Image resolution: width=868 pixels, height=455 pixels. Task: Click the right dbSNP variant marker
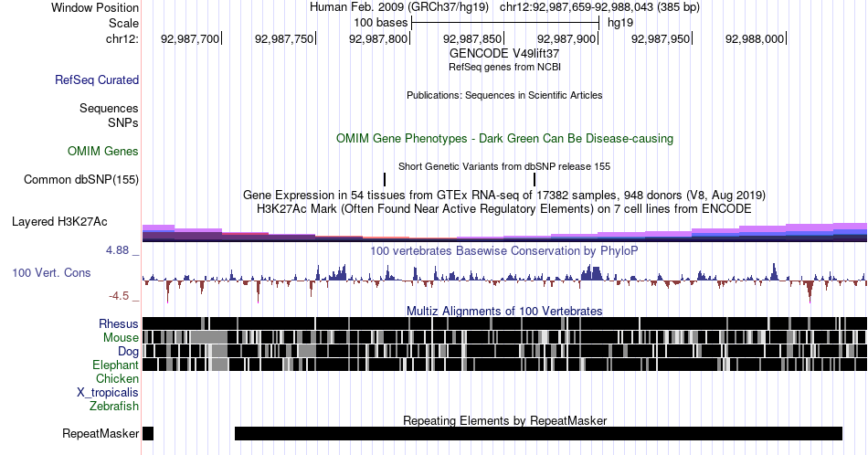tap(535, 179)
